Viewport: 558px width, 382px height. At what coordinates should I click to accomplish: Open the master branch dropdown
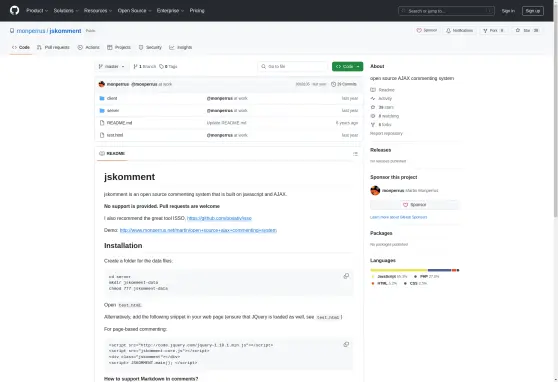[111, 67]
